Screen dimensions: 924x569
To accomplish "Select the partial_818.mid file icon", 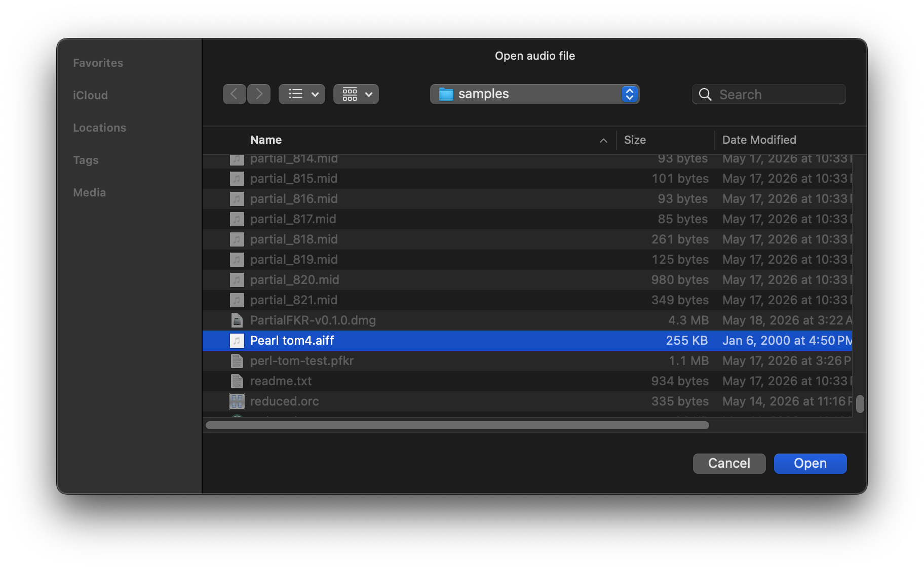I will (237, 239).
